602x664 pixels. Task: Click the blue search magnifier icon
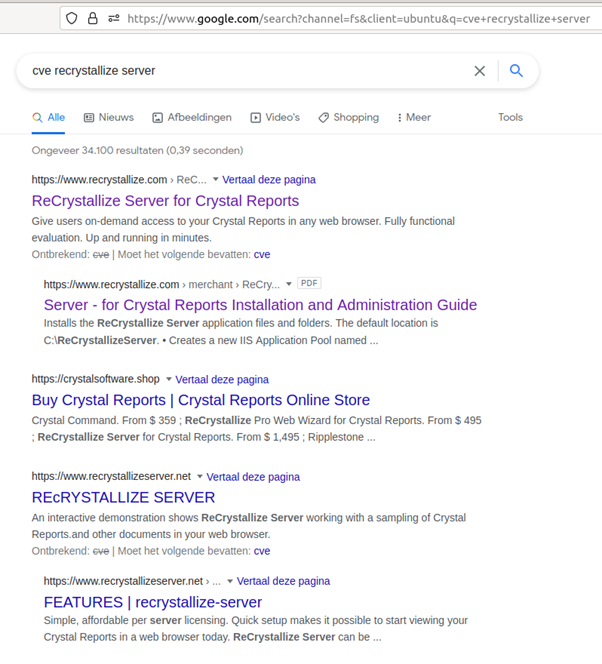tap(516, 71)
